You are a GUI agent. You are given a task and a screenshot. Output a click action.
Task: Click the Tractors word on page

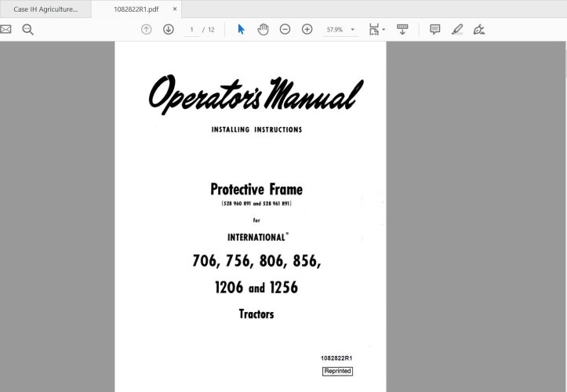[x=256, y=314]
